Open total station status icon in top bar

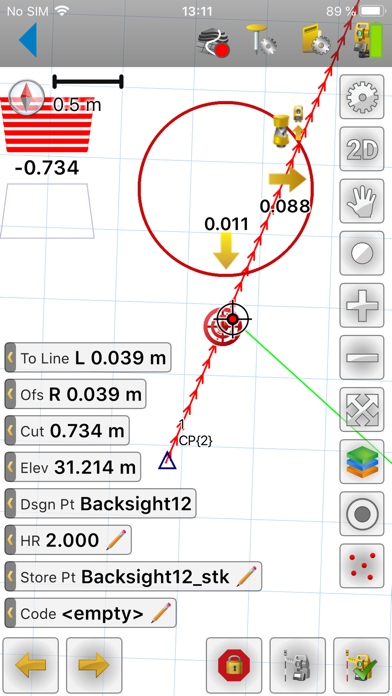pos(368,41)
